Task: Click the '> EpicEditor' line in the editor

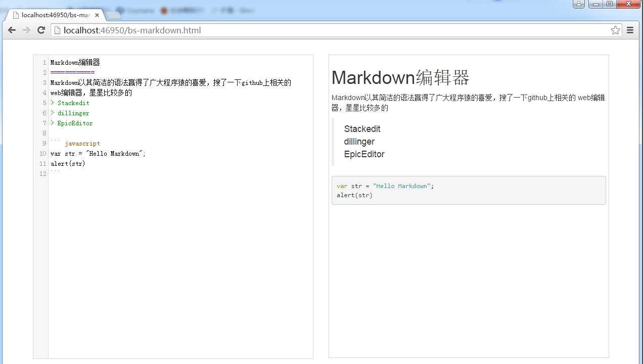Action: [x=71, y=123]
